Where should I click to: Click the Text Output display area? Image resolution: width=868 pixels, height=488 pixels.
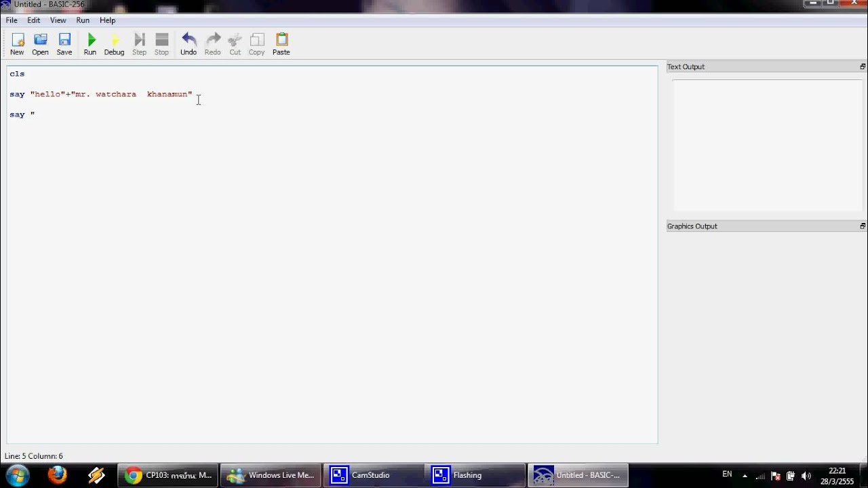[x=766, y=146]
